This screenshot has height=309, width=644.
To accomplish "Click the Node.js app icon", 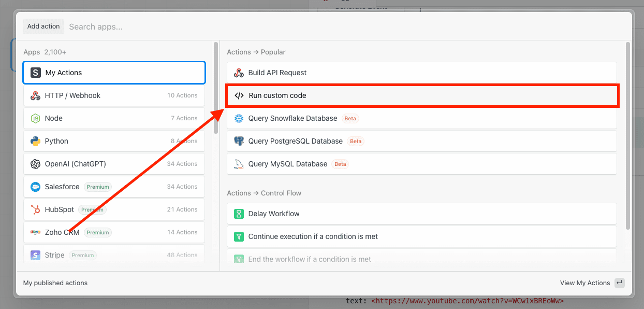I will 35,118.
